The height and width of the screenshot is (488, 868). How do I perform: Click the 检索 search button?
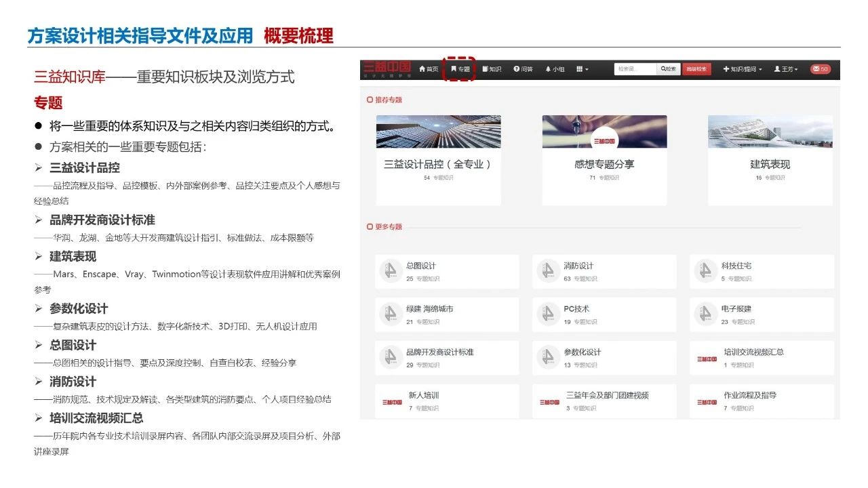(x=668, y=69)
